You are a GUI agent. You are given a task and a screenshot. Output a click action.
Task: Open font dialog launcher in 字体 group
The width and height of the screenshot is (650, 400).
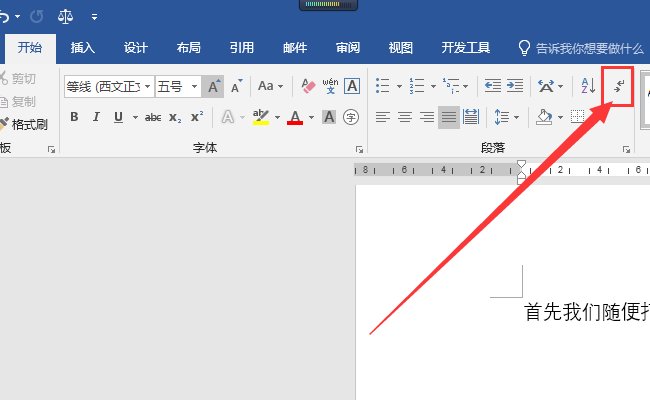coord(359,150)
